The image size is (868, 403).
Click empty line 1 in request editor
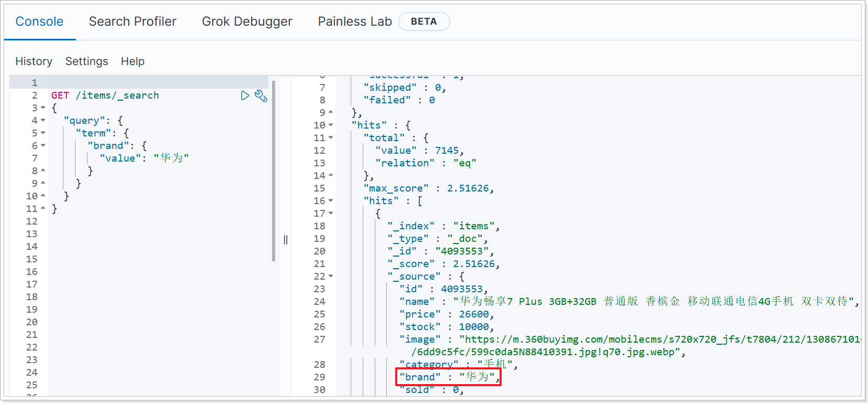158,82
